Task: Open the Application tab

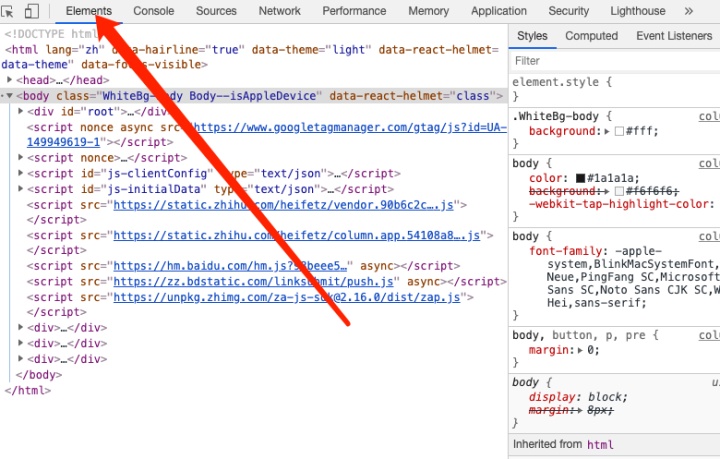Action: tap(499, 11)
